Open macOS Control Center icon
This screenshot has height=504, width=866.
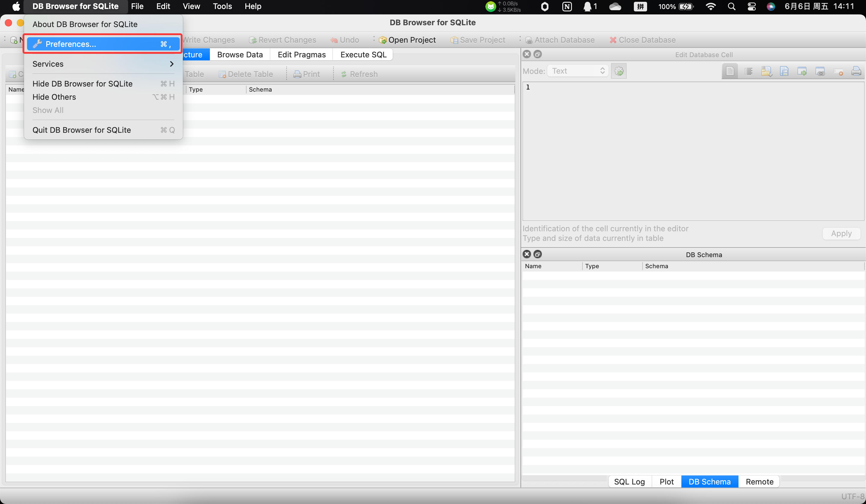pos(751,7)
